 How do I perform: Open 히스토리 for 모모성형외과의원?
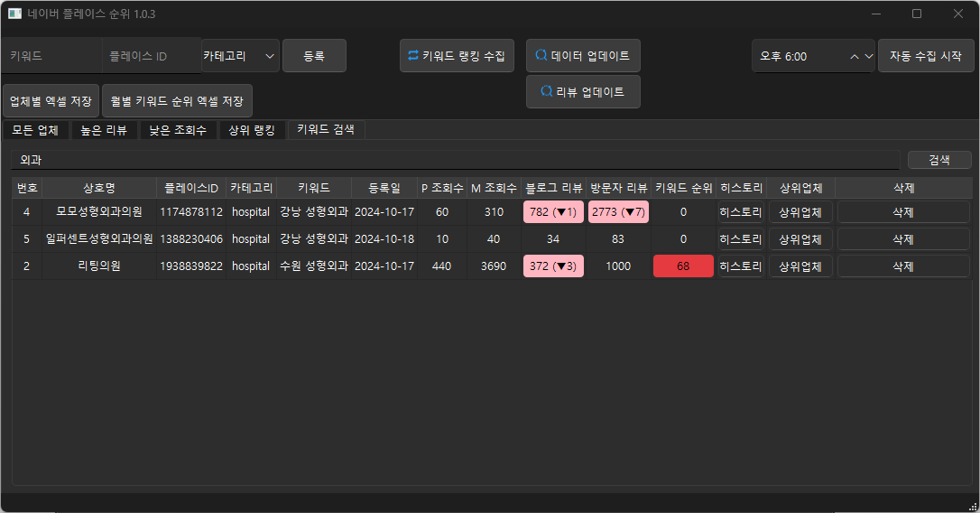(741, 212)
